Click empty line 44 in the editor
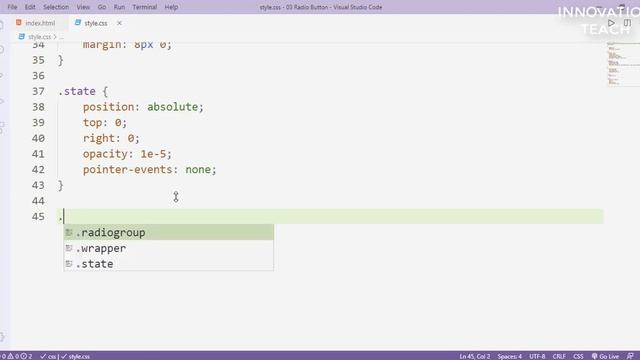Image resolution: width=640 pixels, height=360 pixels. 331,201
